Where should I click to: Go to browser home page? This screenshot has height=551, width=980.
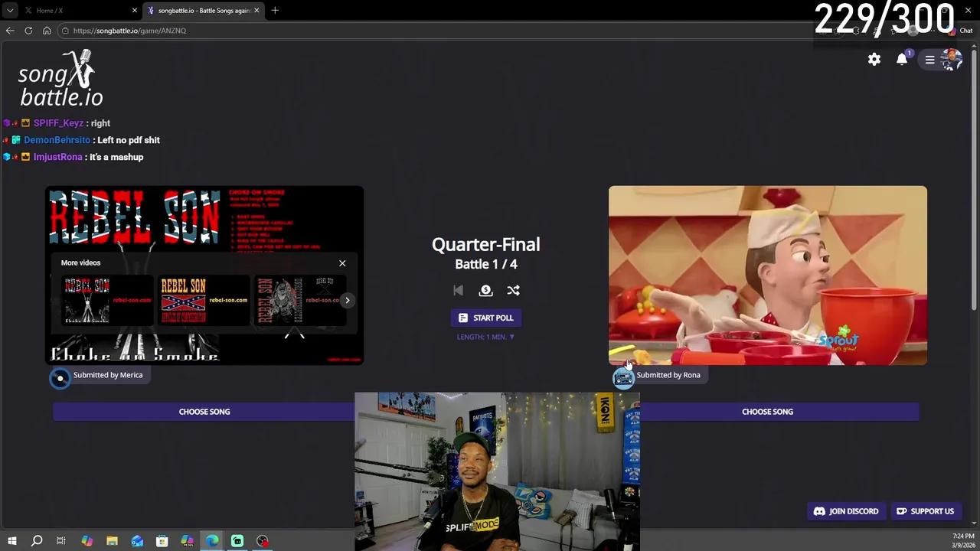coord(47,31)
